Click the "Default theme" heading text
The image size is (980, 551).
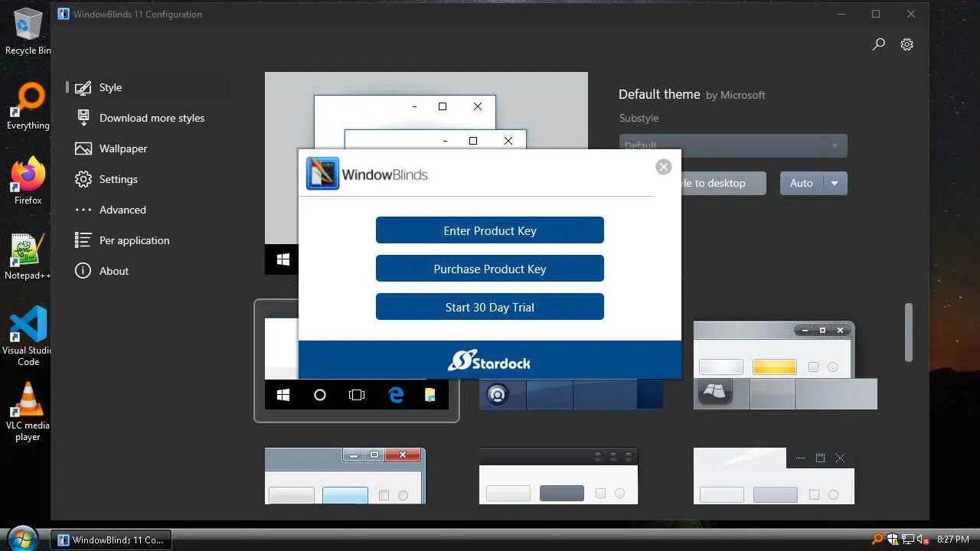point(659,94)
